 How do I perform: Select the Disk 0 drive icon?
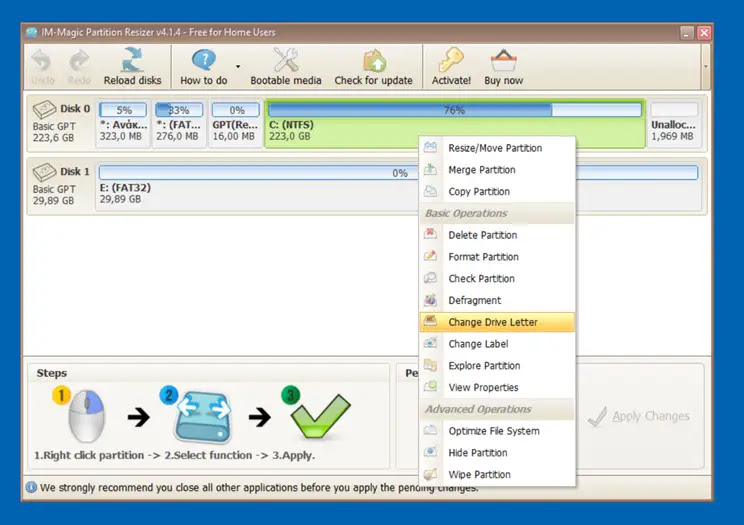click(44, 110)
